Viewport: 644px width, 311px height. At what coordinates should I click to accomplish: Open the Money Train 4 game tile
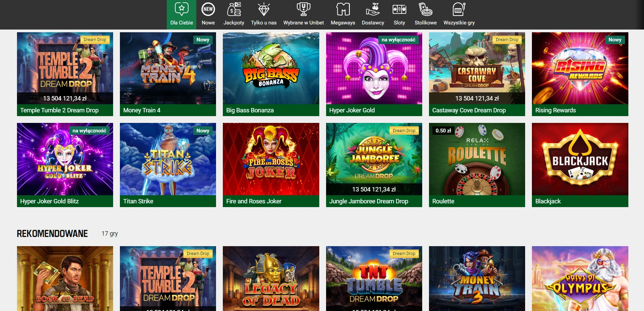coord(168,74)
